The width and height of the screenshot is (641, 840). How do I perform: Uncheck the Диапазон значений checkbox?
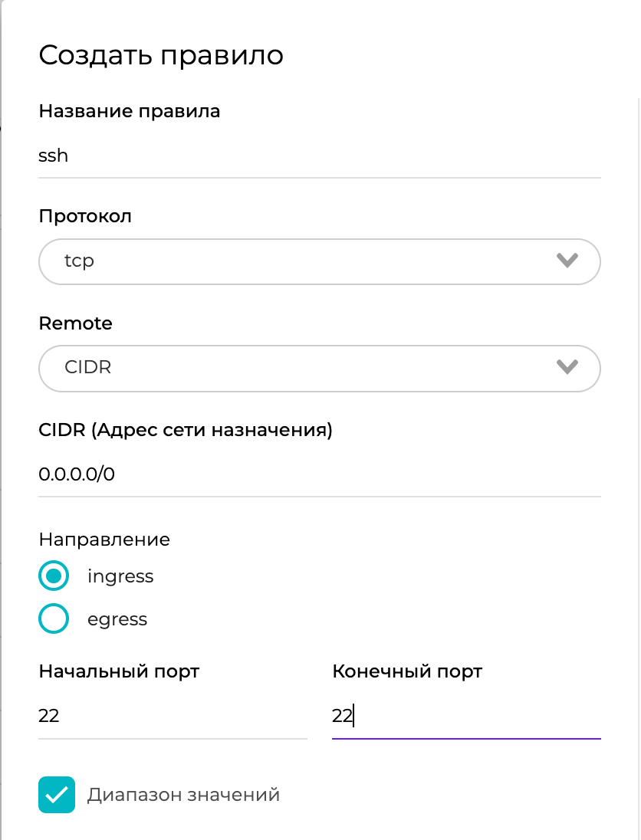(x=57, y=795)
